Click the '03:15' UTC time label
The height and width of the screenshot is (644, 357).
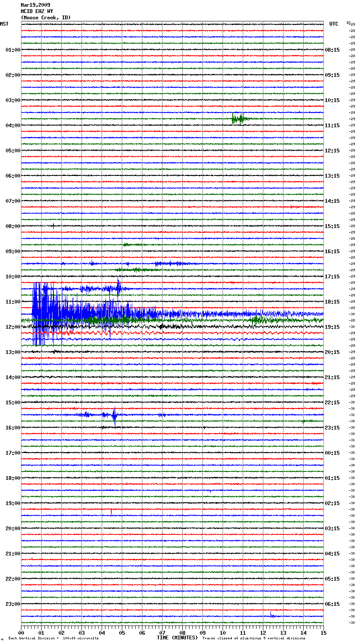332,529
